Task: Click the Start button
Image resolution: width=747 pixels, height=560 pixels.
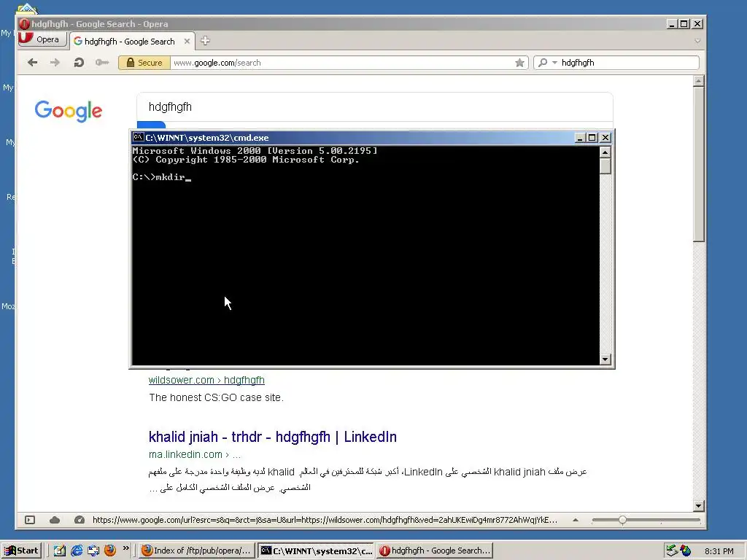Action: (22, 551)
